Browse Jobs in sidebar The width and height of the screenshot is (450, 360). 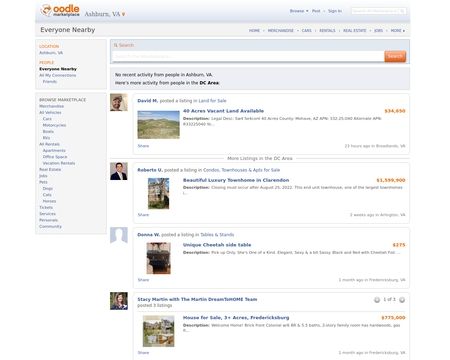tap(43, 176)
